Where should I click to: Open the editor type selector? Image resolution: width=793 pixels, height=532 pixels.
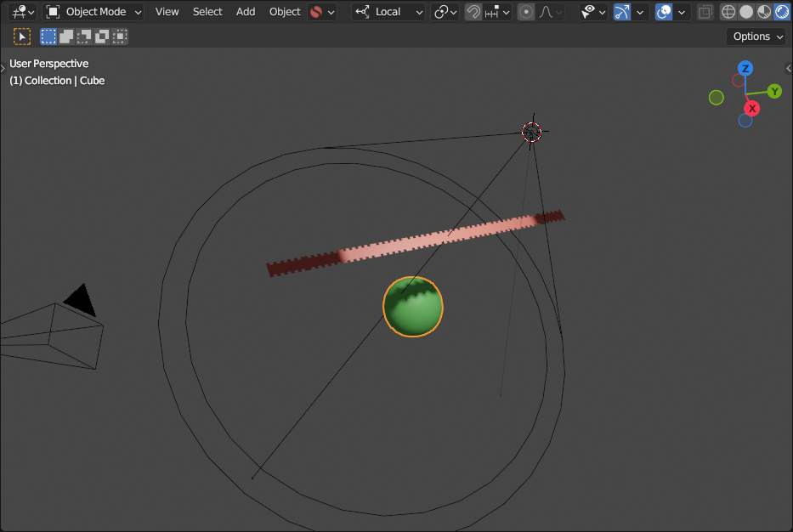(x=22, y=12)
